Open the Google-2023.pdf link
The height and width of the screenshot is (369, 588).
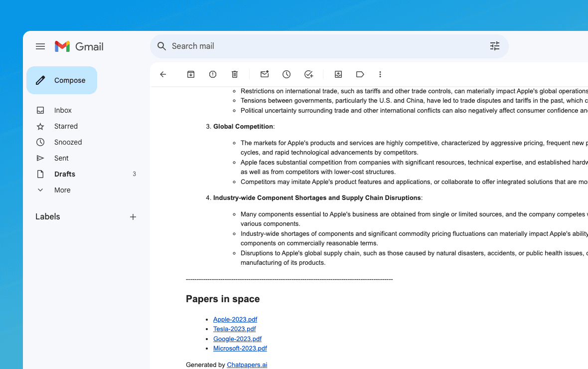pyautogui.click(x=237, y=339)
